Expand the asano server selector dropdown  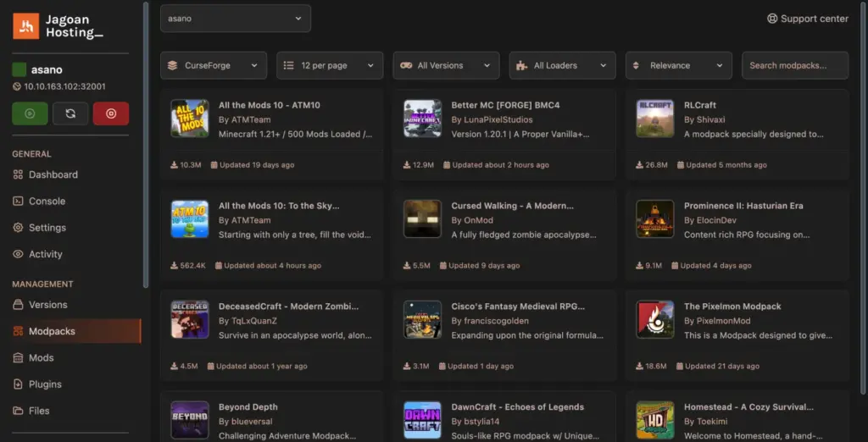click(x=236, y=19)
